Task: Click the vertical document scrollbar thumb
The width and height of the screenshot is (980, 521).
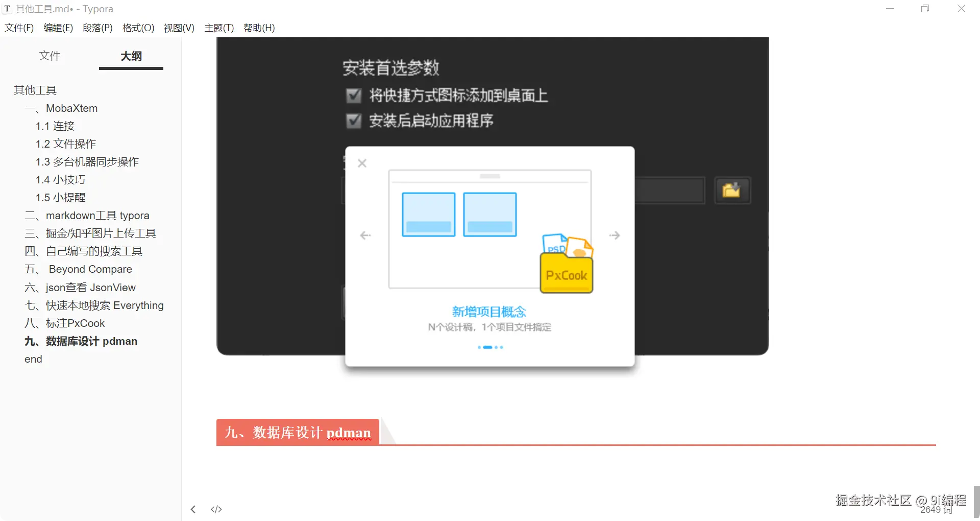Action: tap(976, 502)
